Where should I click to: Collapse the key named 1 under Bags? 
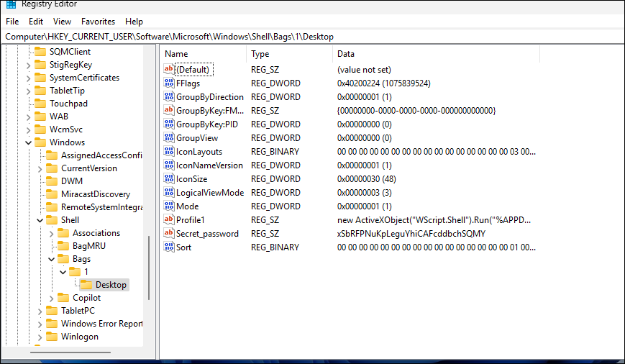pos(63,273)
